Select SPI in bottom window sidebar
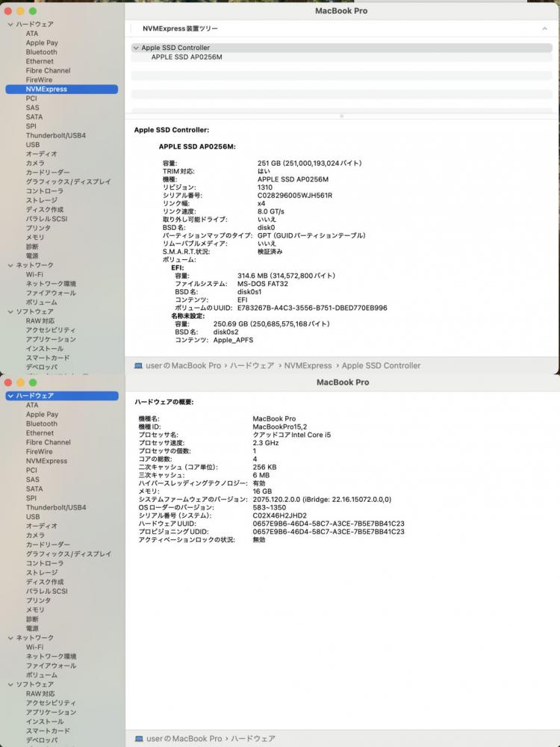This screenshot has height=747, width=560. coord(31,498)
